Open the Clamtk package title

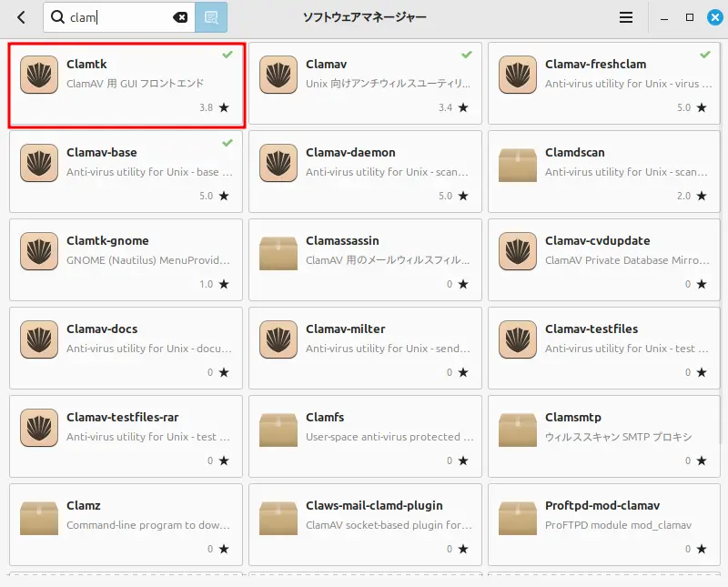pyautogui.click(x=86, y=64)
